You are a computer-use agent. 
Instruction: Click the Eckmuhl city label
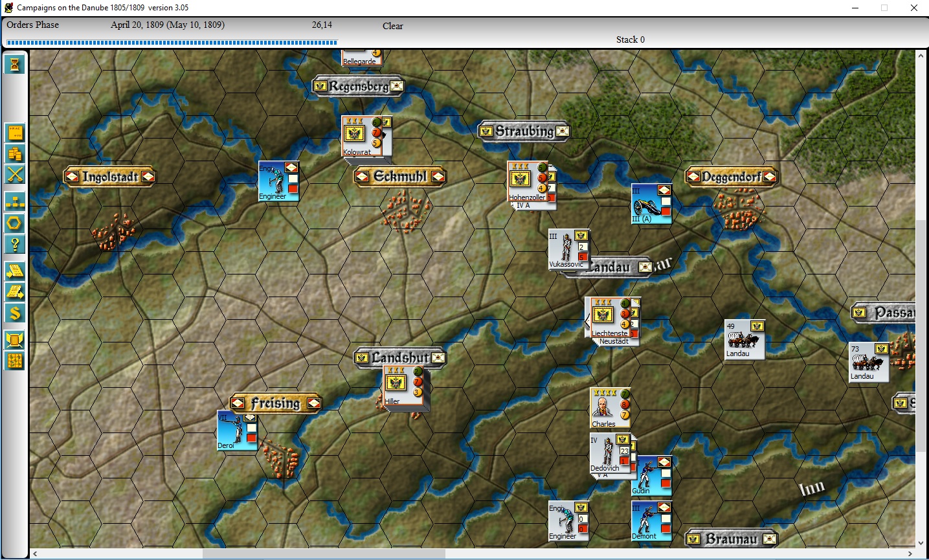coord(400,176)
